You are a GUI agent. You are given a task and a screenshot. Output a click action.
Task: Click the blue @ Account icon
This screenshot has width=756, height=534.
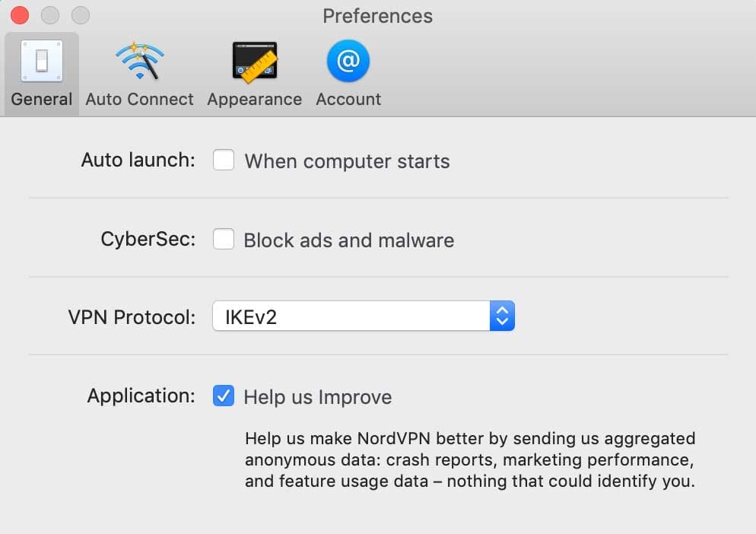click(348, 62)
